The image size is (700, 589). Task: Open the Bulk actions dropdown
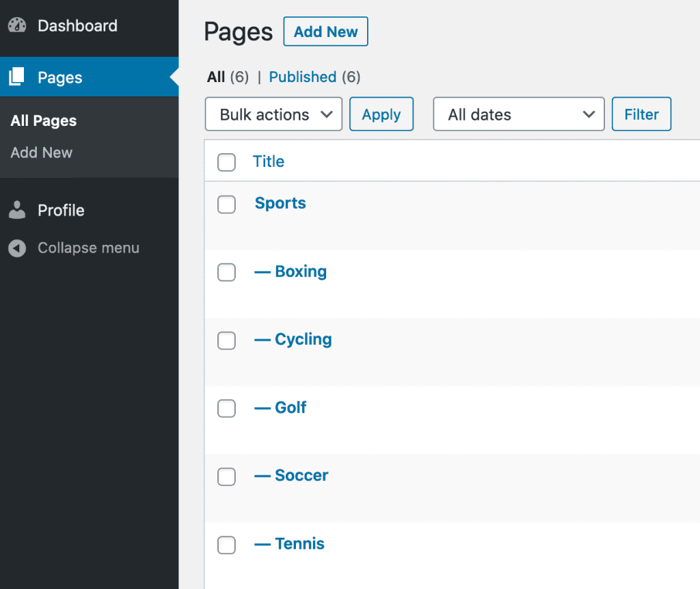pyautogui.click(x=273, y=114)
